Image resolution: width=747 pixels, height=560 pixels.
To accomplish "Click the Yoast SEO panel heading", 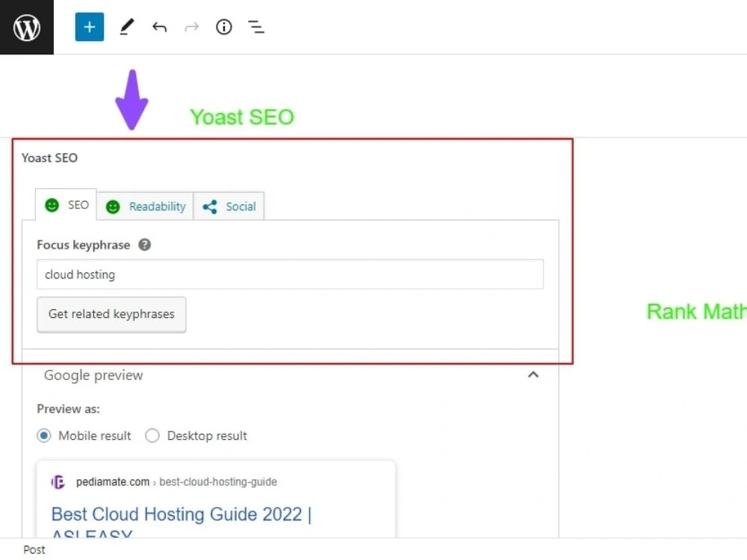I will [49, 158].
